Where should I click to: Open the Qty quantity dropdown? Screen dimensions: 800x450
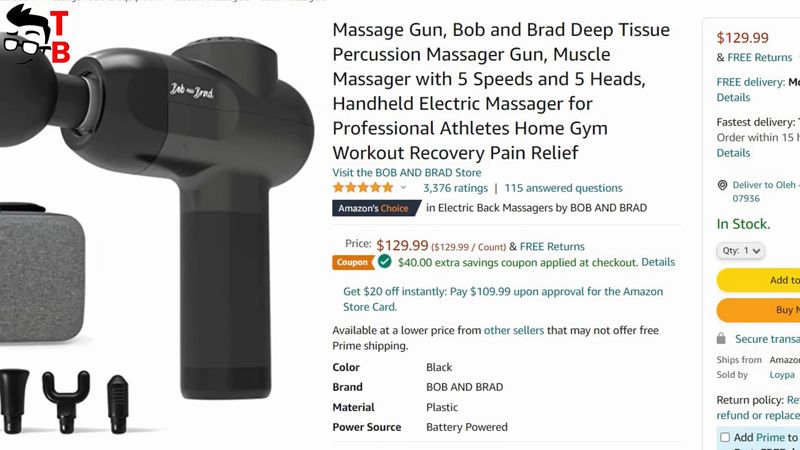pyautogui.click(x=740, y=251)
